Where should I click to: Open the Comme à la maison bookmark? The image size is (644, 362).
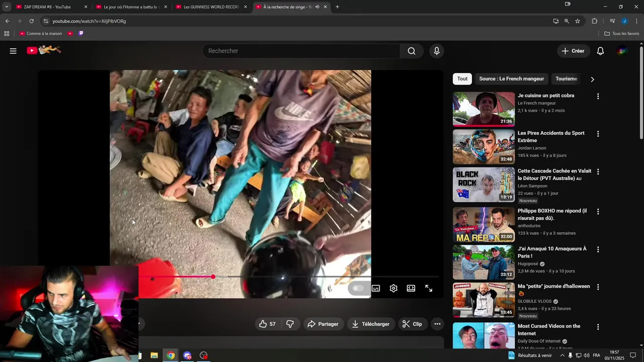click(x=40, y=34)
